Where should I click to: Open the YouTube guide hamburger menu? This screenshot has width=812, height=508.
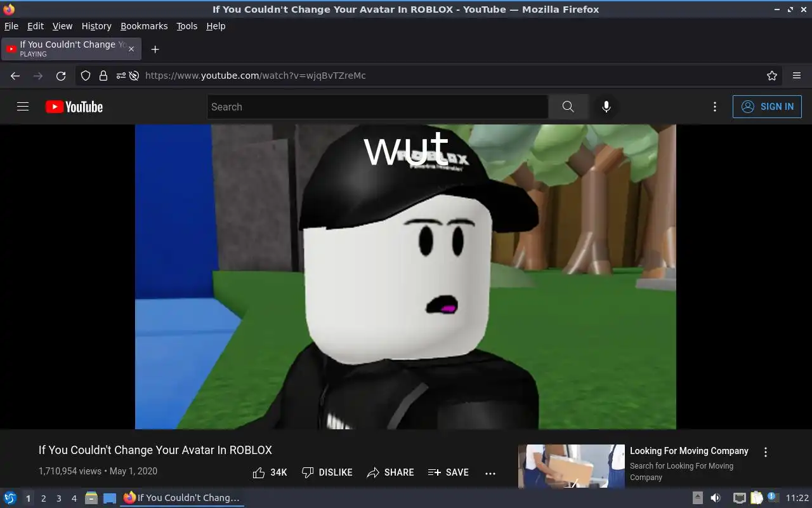point(23,107)
